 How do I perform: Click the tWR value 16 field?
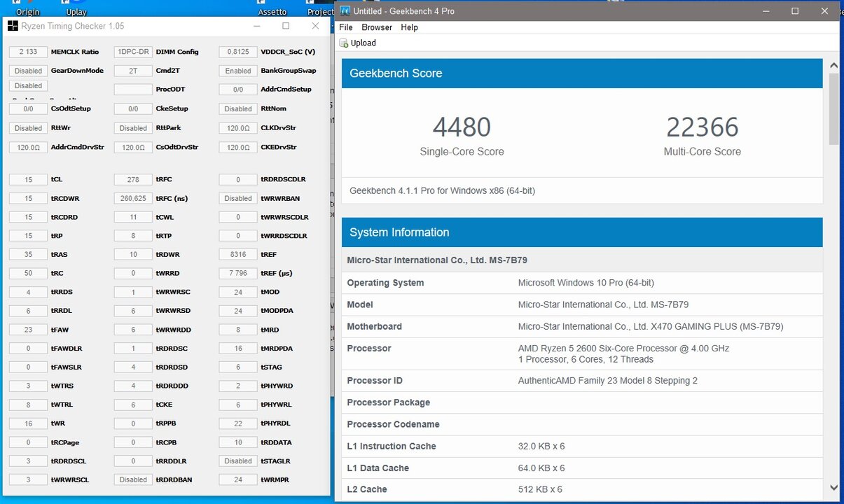(x=28, y=423)
